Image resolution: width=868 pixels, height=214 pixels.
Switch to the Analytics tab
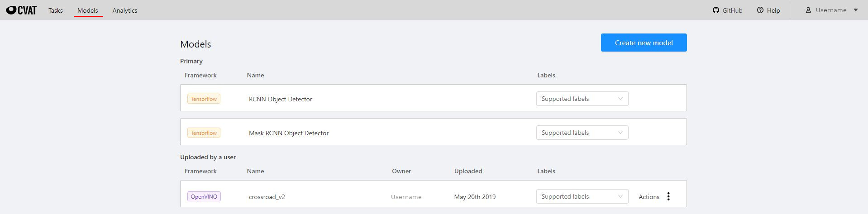(125, 10)
